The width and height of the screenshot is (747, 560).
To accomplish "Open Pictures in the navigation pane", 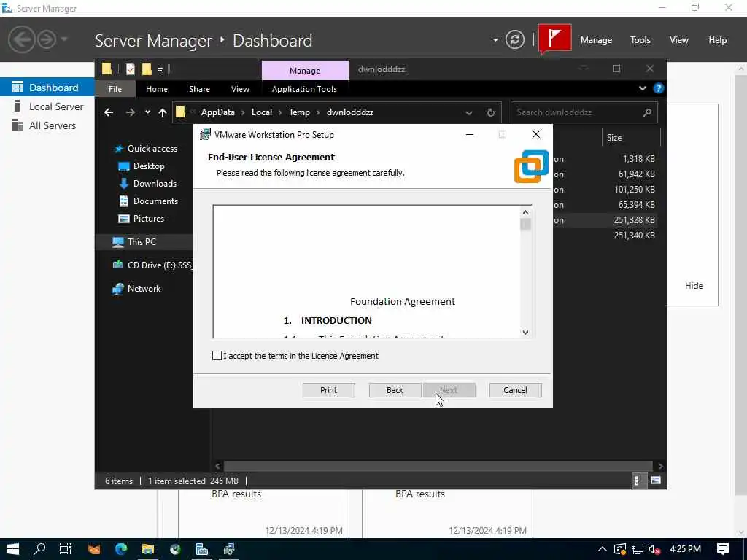I will pyautogui.click(x=149, y=219).
